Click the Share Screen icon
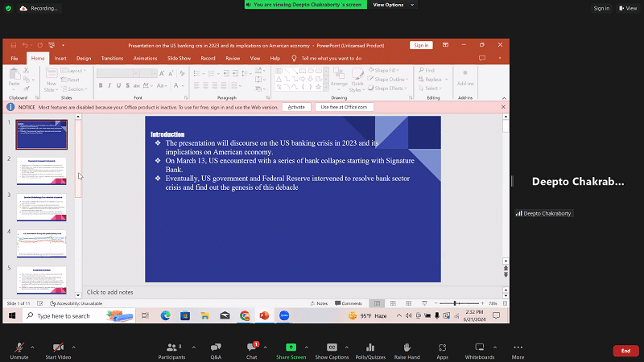 coord(291,347)
